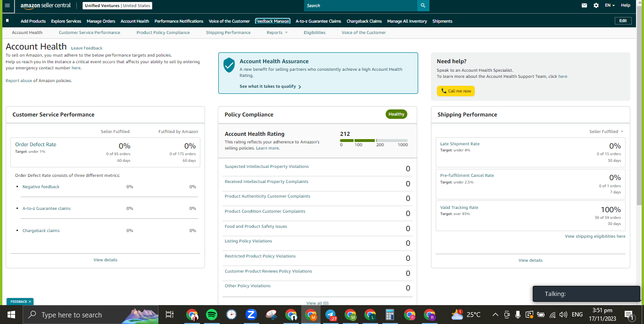
Task: Open the clock app taskbar icon
Action: [231, 315]
